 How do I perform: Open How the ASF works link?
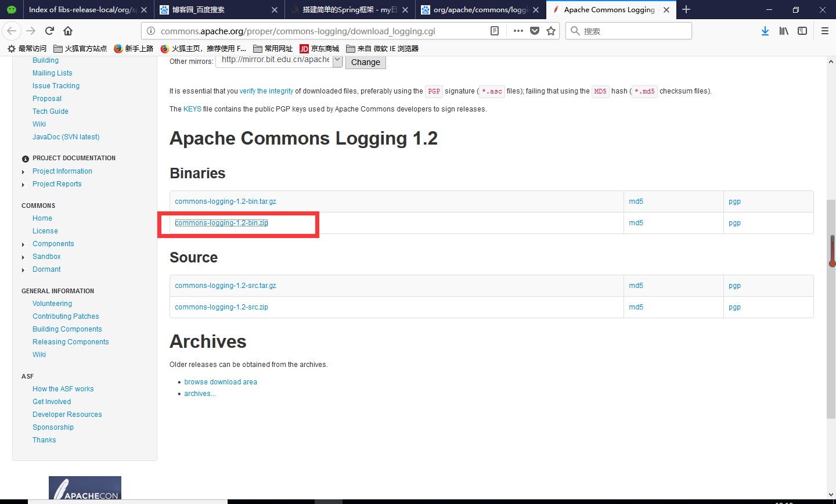pos(63,389)
